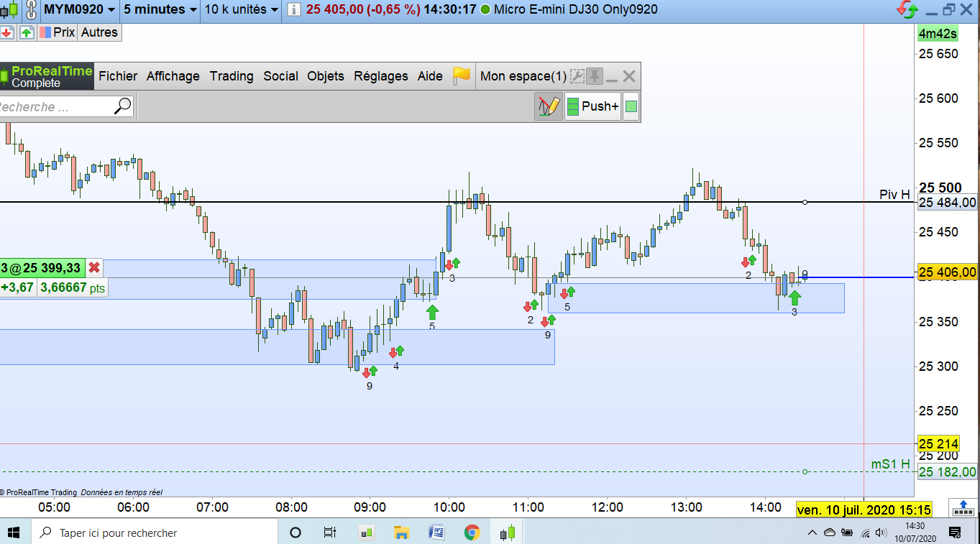Image resolution: width=980 pixels, height=544 pixels.
Task: Open the Trading menu
Action: (x=232, y=76)
